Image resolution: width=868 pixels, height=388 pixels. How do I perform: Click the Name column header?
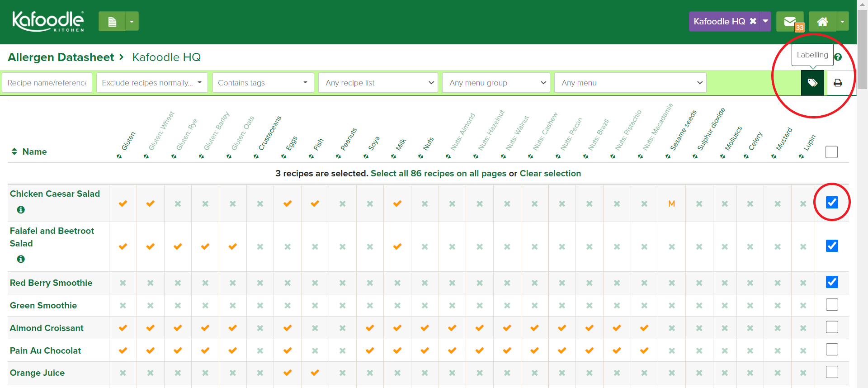click(x=34, y=152)
